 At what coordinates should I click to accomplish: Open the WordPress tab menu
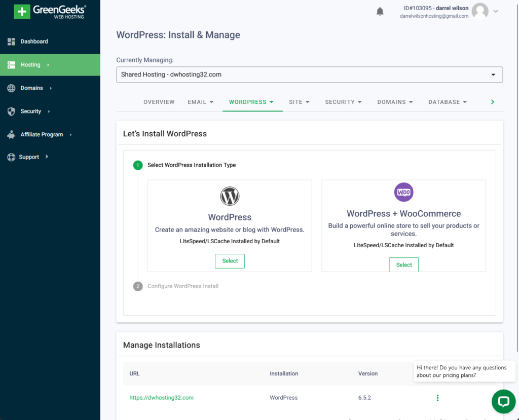point(251,102)
